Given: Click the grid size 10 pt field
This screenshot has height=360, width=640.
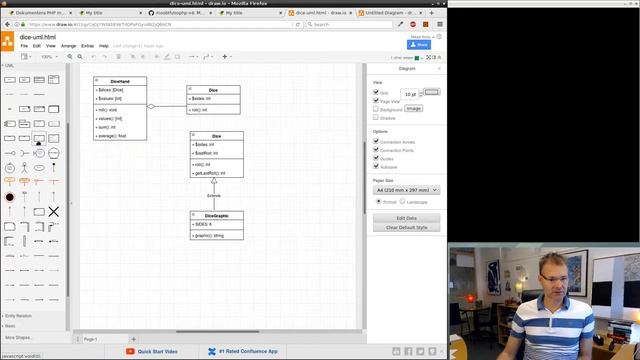Looking at the screenshot, I should click(409, 94).
